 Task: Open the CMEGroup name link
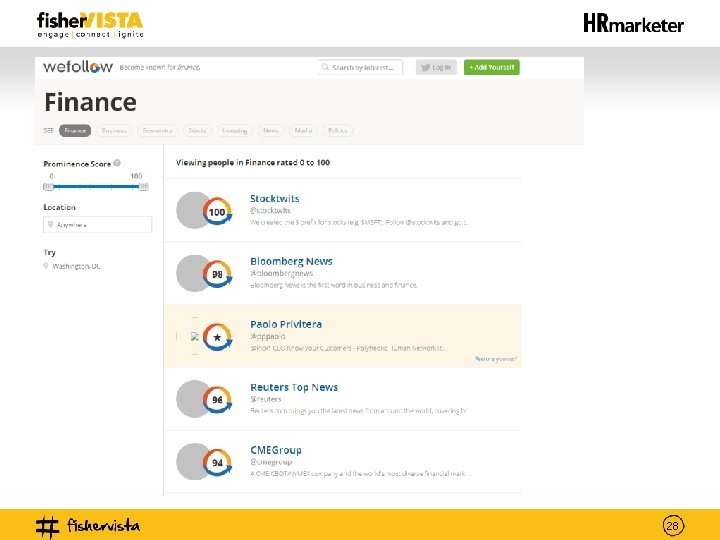276,450
